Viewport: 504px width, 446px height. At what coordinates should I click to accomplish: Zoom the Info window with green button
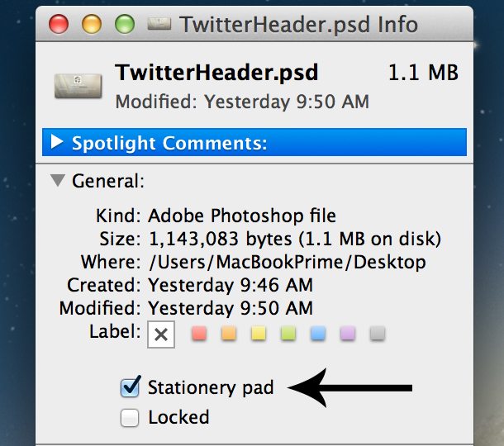(125, 24)
